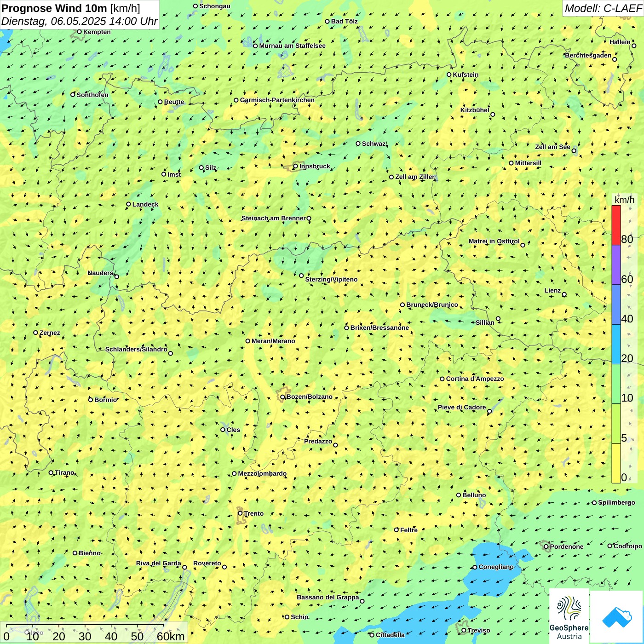Click the 'Prognose Wind 10m [km/h]' title
The height and width of the screenshot is (644, 644).
pos(71,8)
